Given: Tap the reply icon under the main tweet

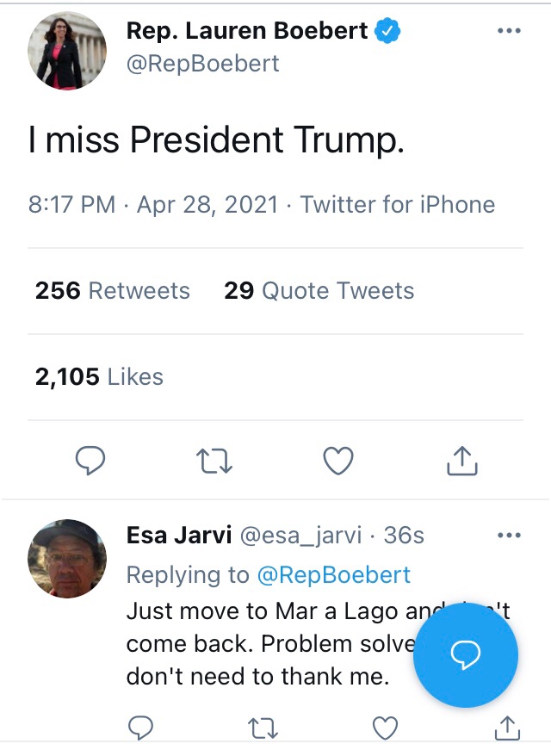Looking at the screenshot, I should coord(90,462).
